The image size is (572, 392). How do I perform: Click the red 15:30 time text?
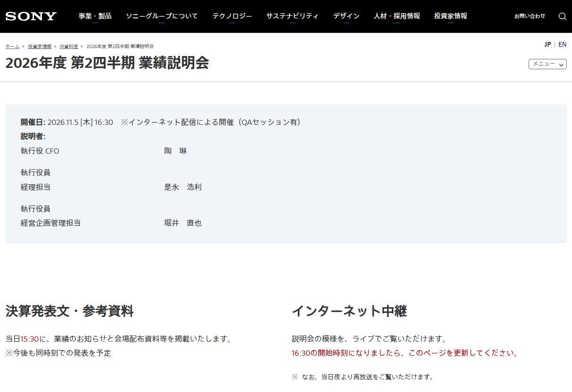[x=30, y=339]
